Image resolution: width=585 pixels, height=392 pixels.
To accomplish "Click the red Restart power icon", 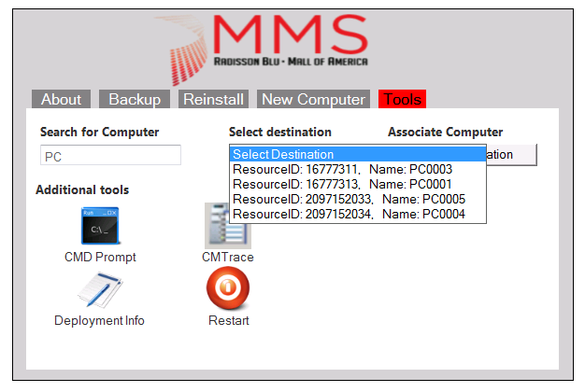I will tap(228, 288).
